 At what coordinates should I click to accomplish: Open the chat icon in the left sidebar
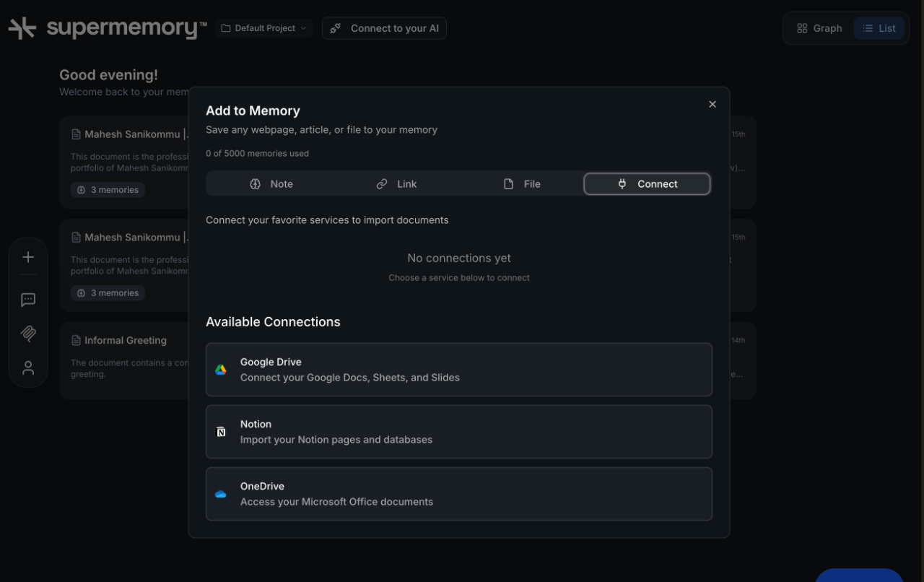[27, 300]
